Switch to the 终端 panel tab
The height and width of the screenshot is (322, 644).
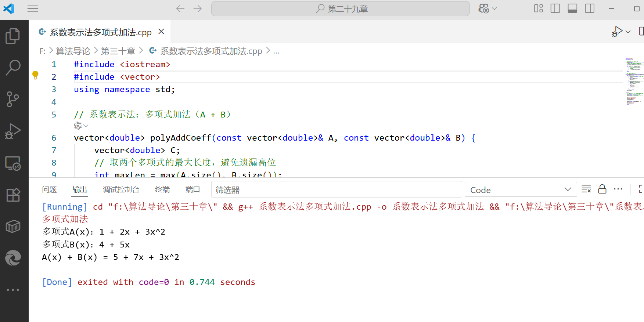coord(162,189)
